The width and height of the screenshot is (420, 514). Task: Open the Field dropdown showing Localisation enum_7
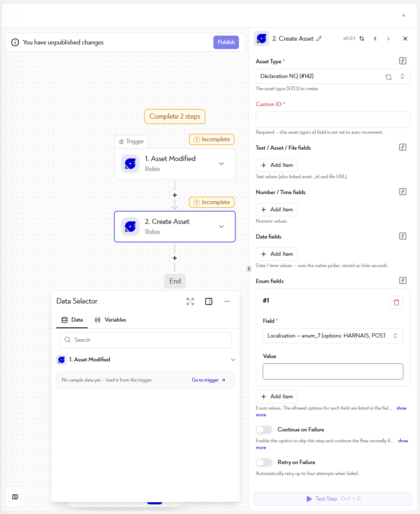pos(333,336)
